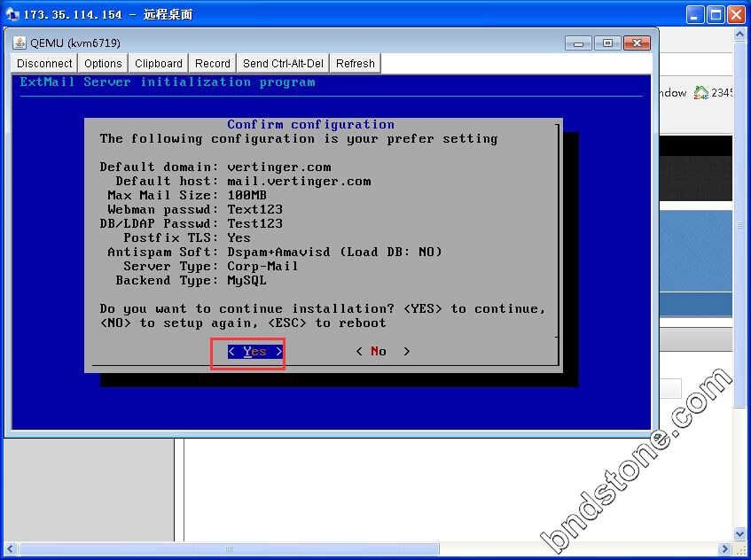Click the Java icon in QEMU title bar
Viewport: 751px width, 560px height.
pyautogui.click(x=20, y=43)
